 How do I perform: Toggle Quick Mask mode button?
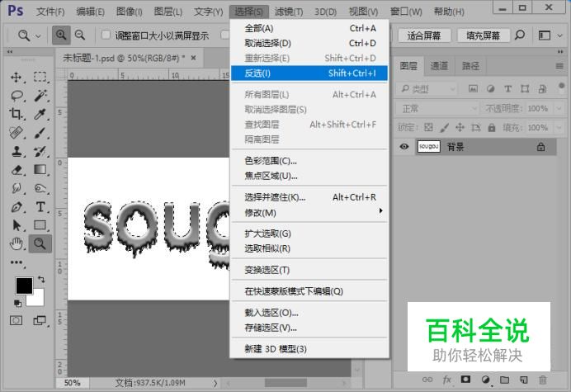(x=16, y=320)
